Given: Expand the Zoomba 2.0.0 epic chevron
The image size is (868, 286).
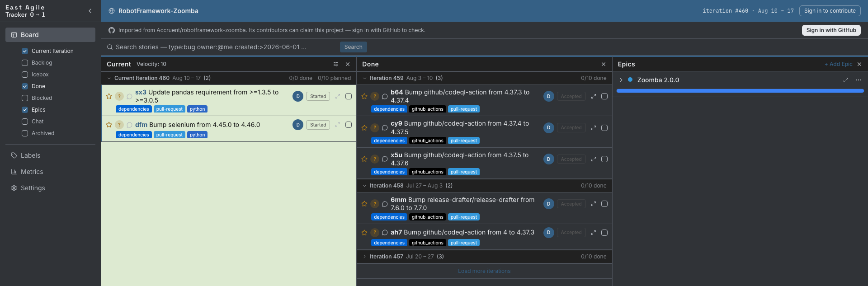Looking at the screenshot, I should pyautogui.click(x=621, y=80).
